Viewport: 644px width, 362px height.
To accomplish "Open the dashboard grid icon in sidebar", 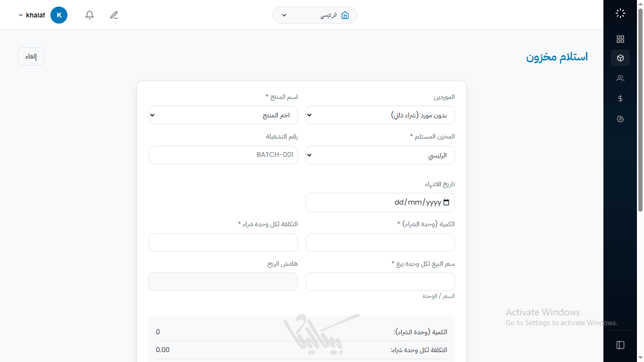I will 620,39.
